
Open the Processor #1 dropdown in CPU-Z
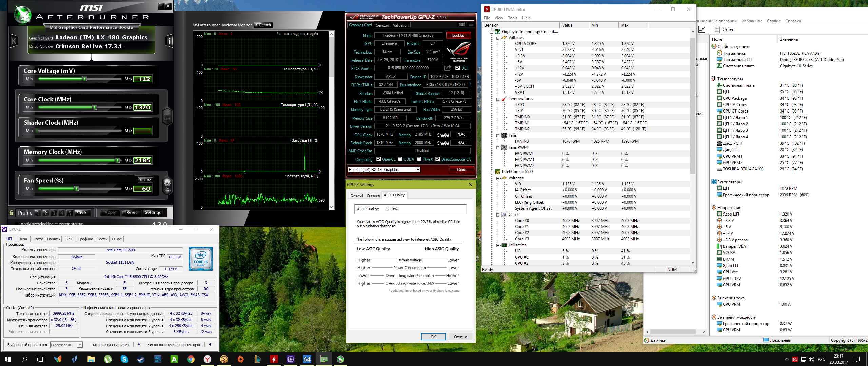click(80, 345)
